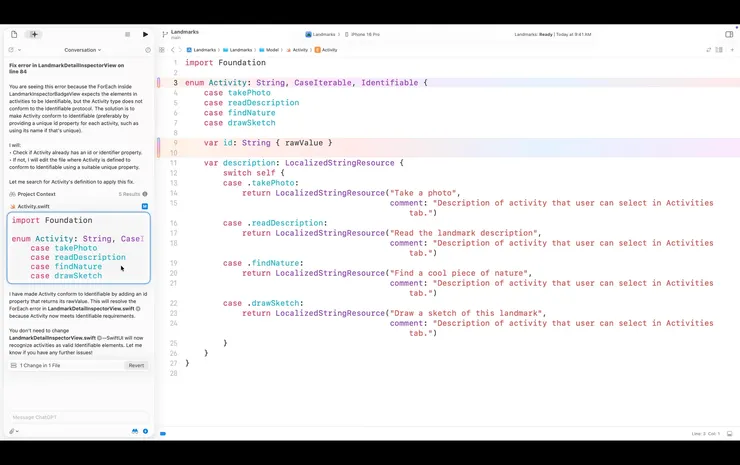Click the blue filter indicator at bottom left of editor
740x465 pixels.
163,433
